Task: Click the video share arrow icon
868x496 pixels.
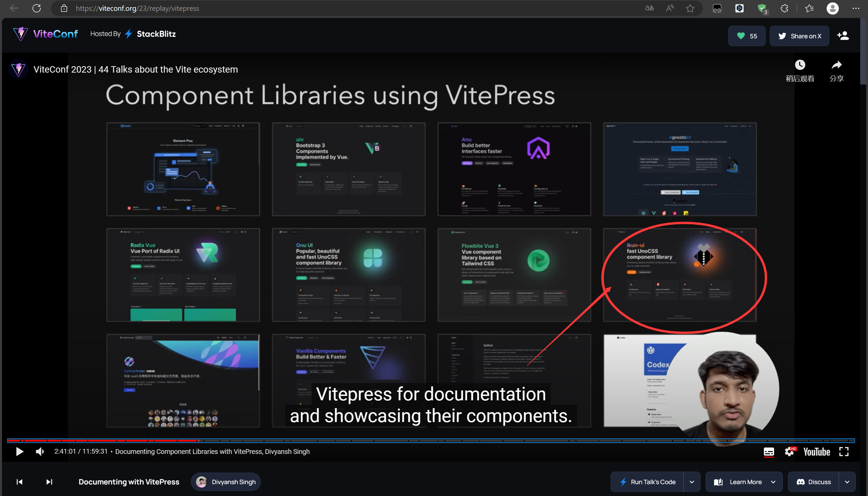Action: coord(836,65)
